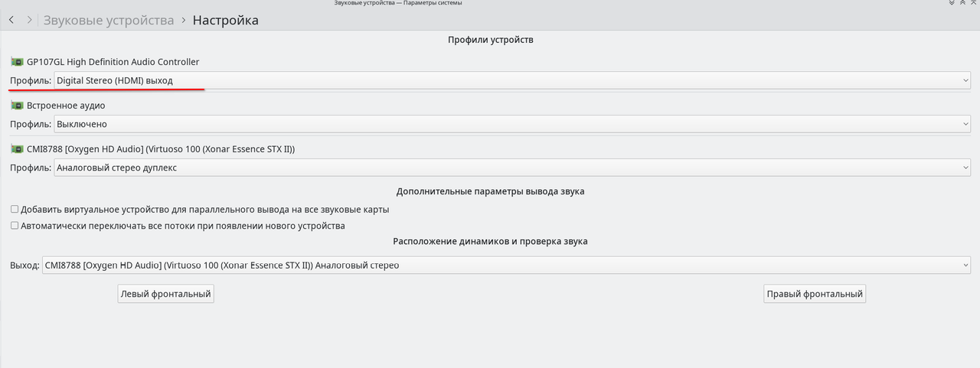980x368 pixels.
Task: Test the Левый фронтальный speaker
Action: click(x=165, y=294)
